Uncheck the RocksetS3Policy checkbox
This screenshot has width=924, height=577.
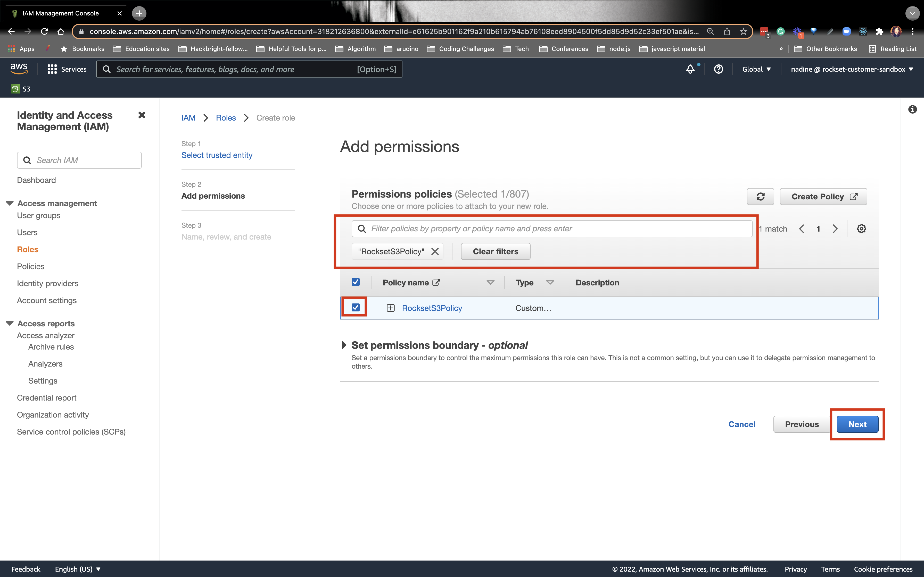pos(356,308)
